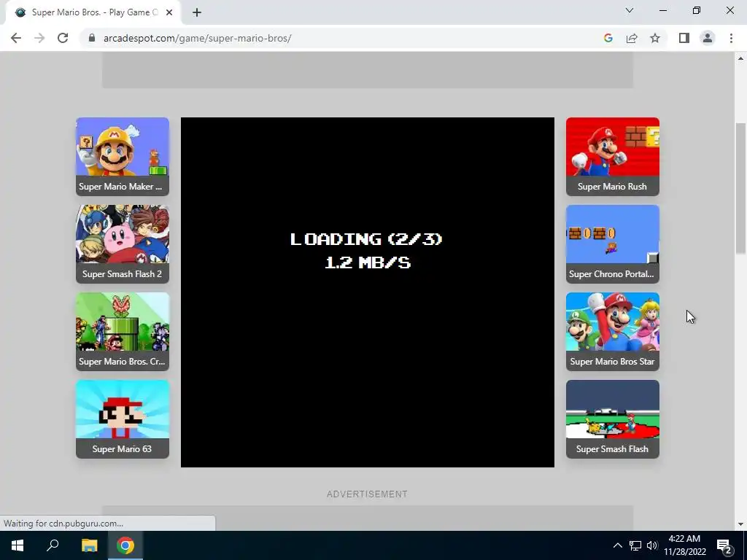Show hidden system tray icons

click(x=617, y=545)
